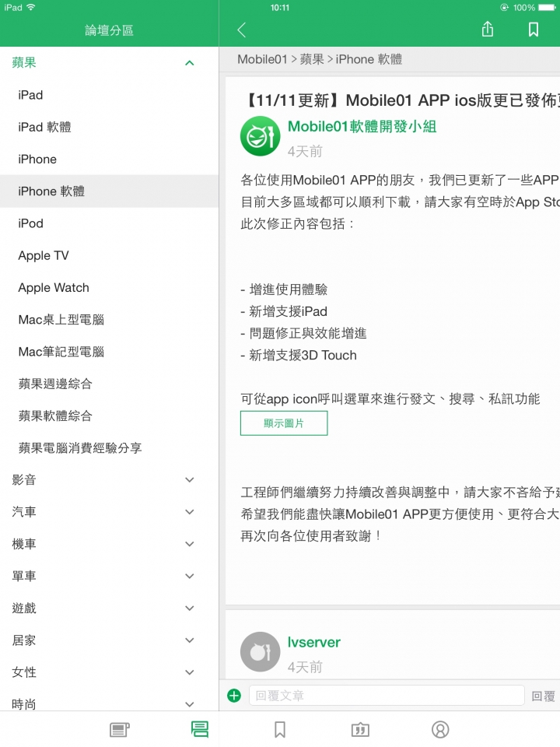Open the profile icon in bottom bar
Screen dimensions: 560x747
click(440, 729)
